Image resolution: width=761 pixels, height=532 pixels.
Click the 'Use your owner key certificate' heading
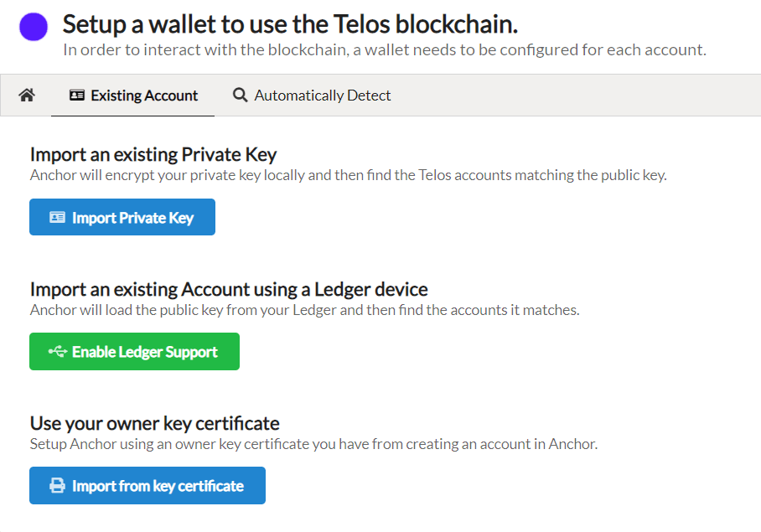click(x=155, y=423)
